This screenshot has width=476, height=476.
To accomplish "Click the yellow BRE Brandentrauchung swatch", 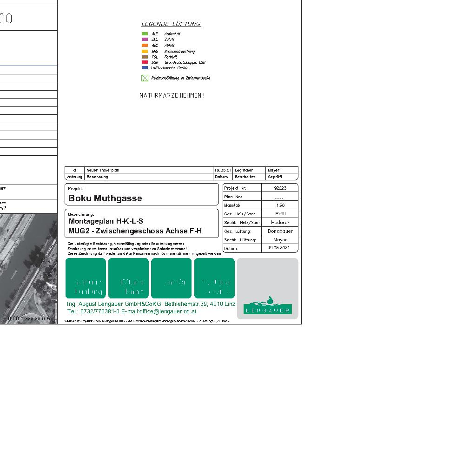I will (x=145, y=51).
